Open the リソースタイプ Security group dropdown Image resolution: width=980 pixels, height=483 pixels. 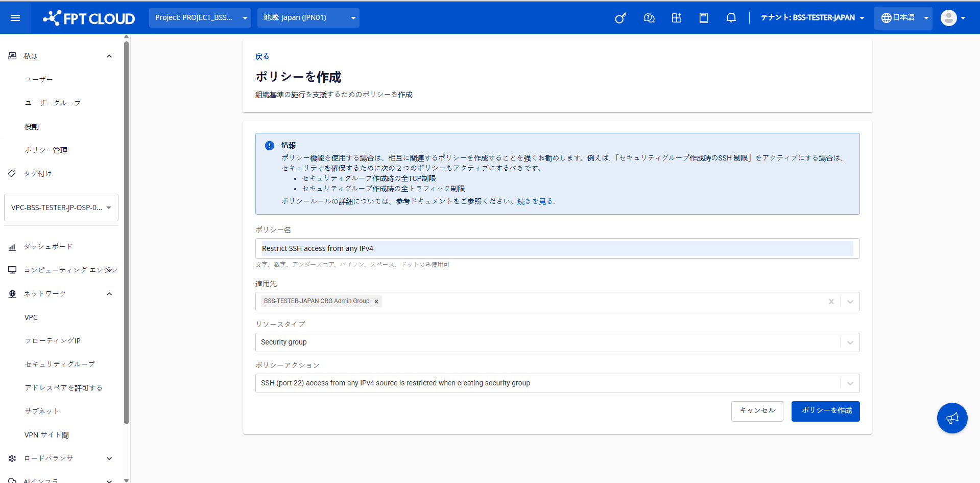coord(558,342)
